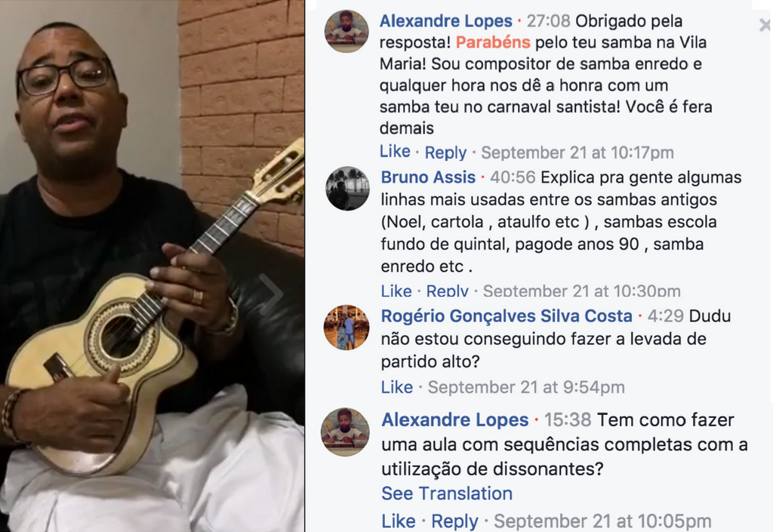The width and height of the screenshot is (773, 532).
Task: Open Alexandre Lopes avatar on first comment
Action: pos(346,31)
